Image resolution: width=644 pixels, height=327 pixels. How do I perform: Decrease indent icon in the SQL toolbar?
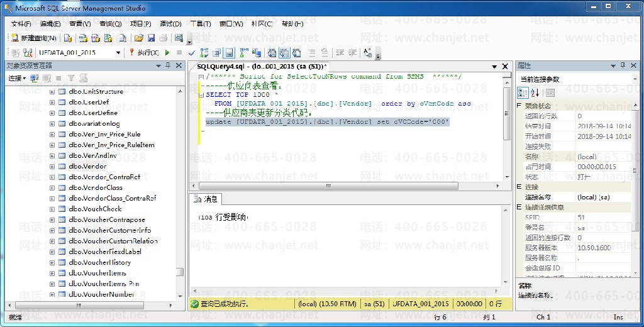point(340,53)
